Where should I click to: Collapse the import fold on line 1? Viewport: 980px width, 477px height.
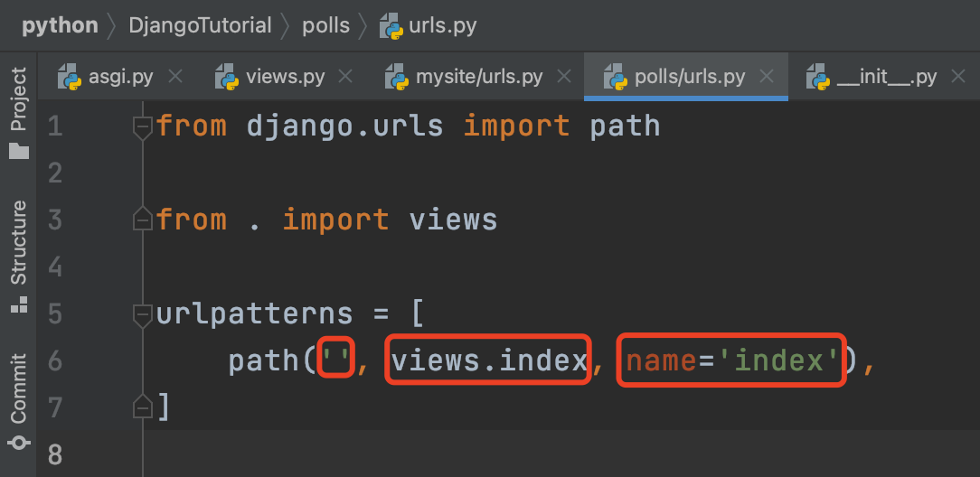[143, 126]
